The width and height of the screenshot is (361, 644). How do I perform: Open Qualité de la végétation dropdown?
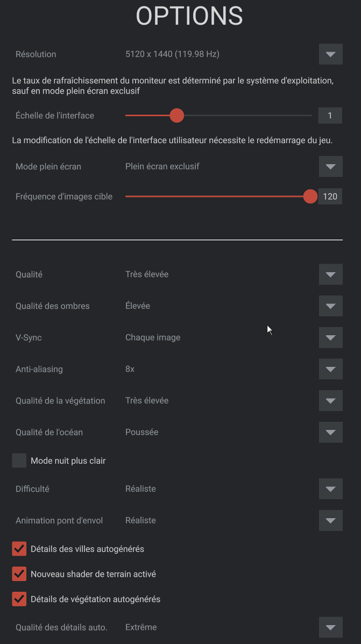(330, 401)
